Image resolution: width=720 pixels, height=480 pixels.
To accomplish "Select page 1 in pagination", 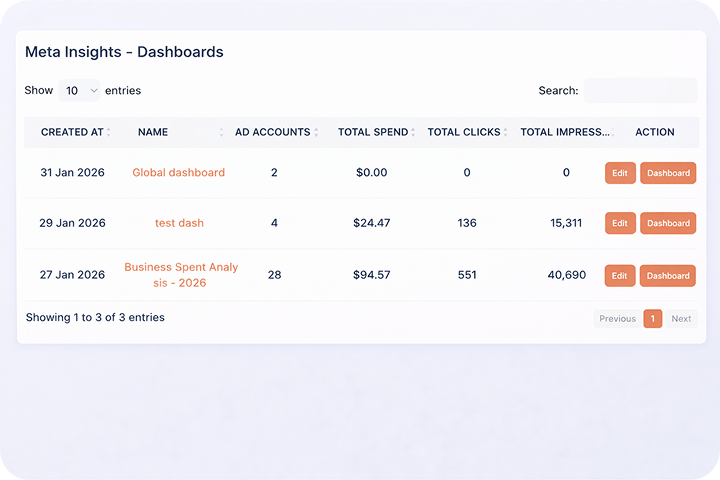I will pos(652,319).
